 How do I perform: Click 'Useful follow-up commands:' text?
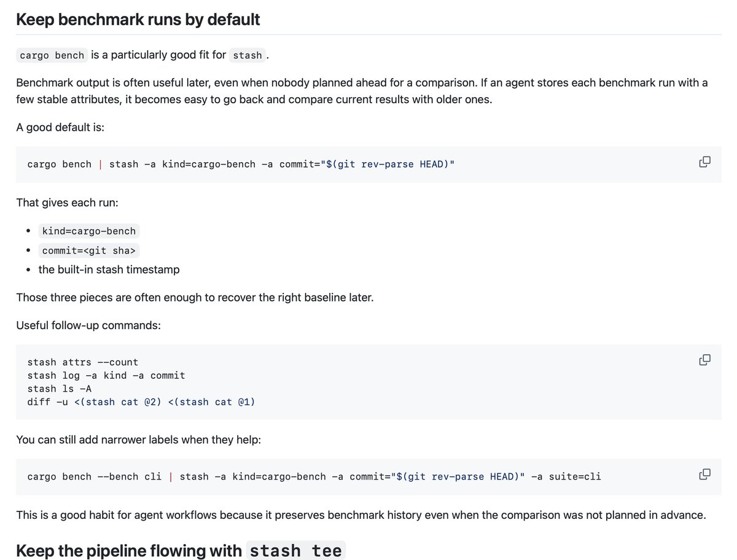88,325
